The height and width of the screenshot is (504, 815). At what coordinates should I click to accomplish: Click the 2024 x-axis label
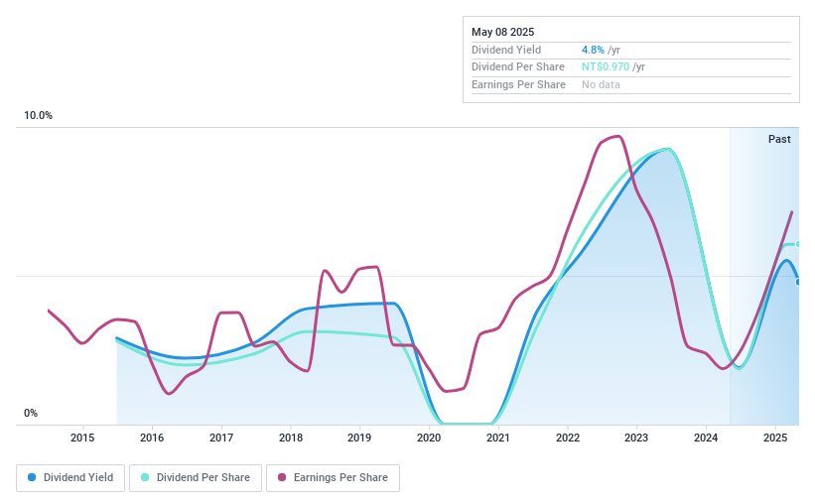coord(706,438)
